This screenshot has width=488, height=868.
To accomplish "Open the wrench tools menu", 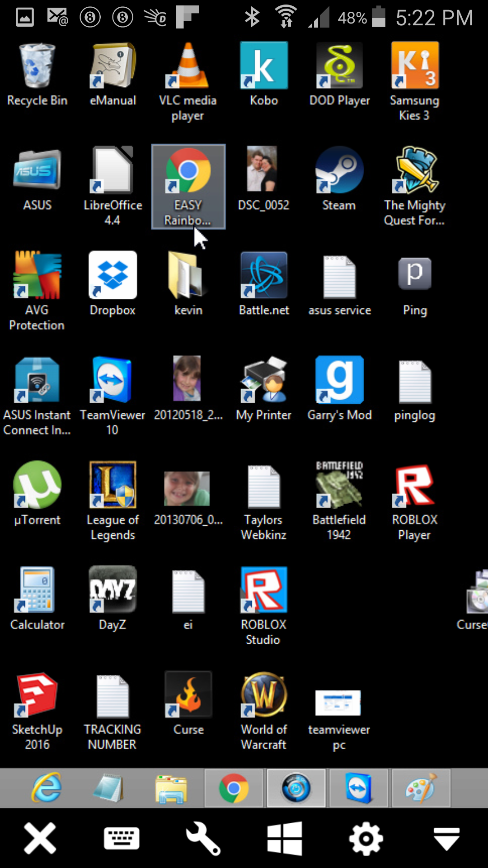I will pyautogui.click(x=203, y=839).
